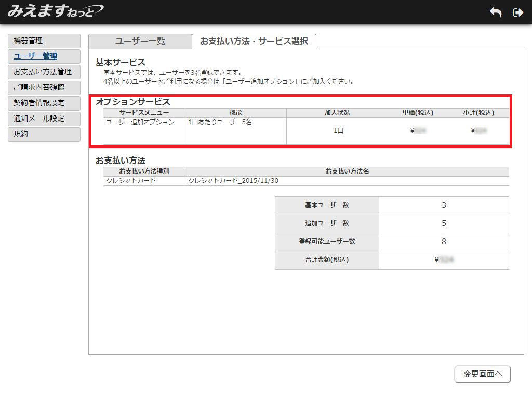The image size is (532, 399).
Task: Open 契約者情報設定 menu item
Action: (44, 103)
